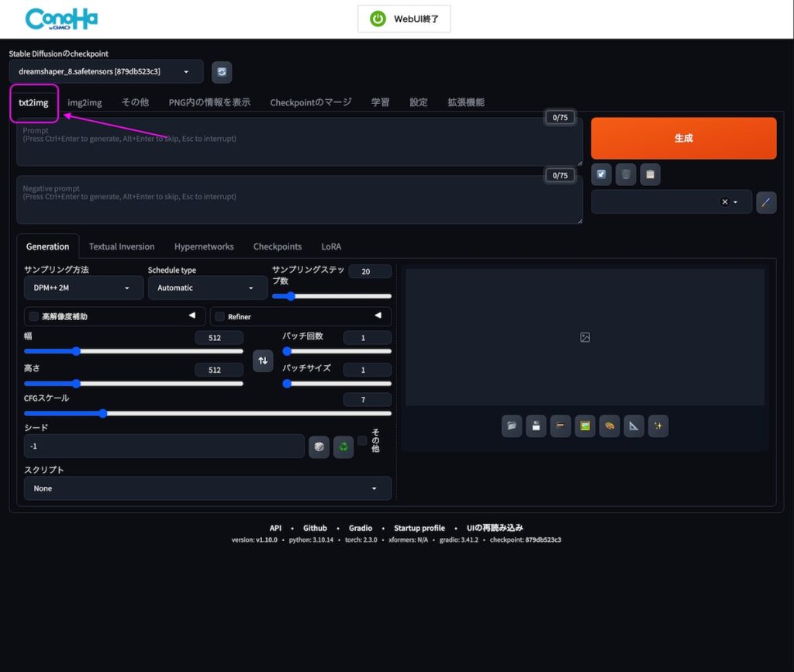
Task: Open the output folder icon
Action: coord(512,426)
